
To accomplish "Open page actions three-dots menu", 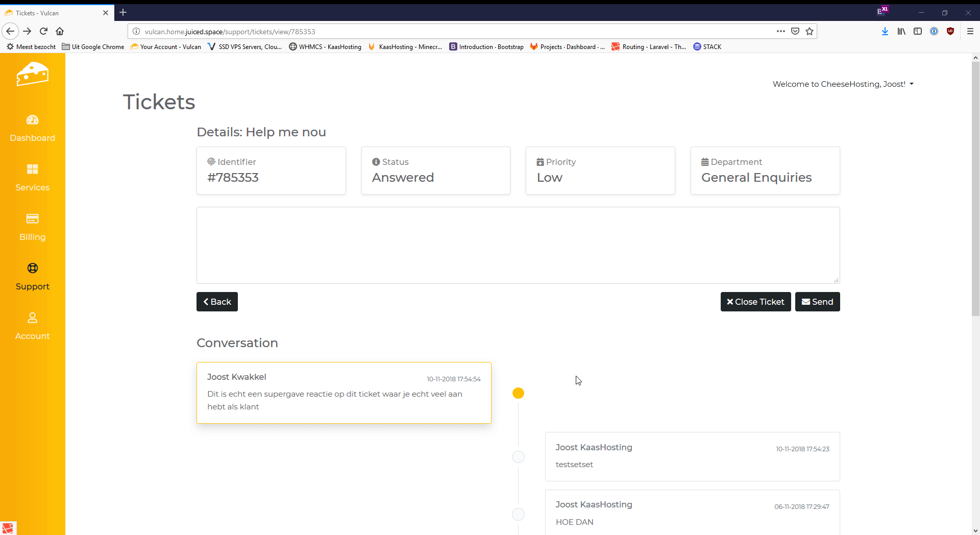I will pos(781,31).
